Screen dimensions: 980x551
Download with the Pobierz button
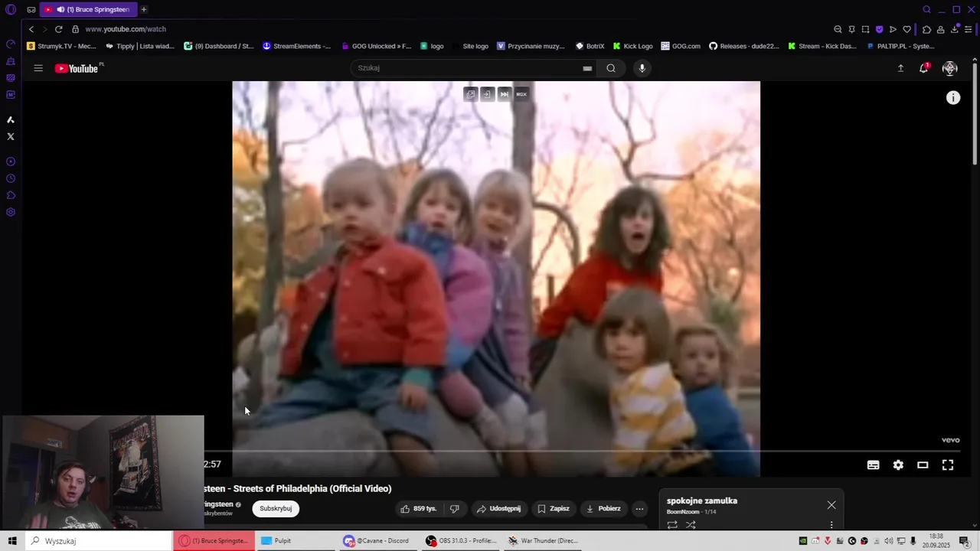pyautogui.click(x=603, y=508)
